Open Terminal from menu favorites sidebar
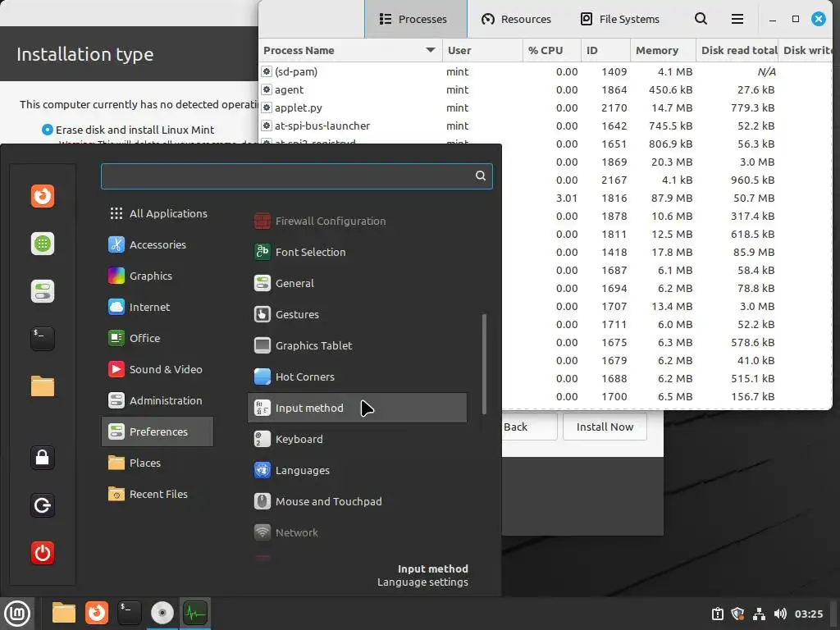Viewport: 840px width, 630px height. pyautogui.click(x=43, y=339)
